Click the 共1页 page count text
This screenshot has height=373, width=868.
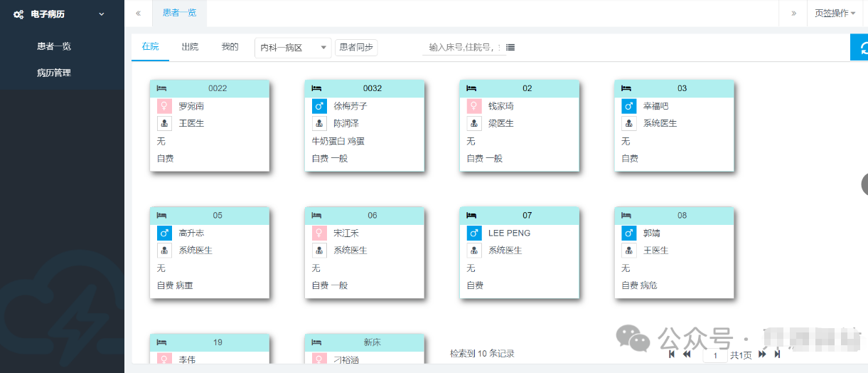(x=741, y=354)
